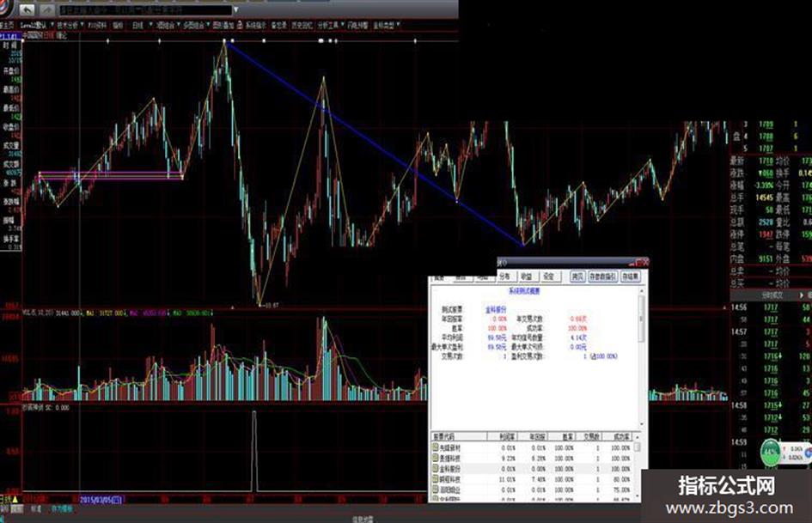812x523 pixels.
Task: Click the results list vertical scrollbar thumb
Action: (x=638, y=447)
